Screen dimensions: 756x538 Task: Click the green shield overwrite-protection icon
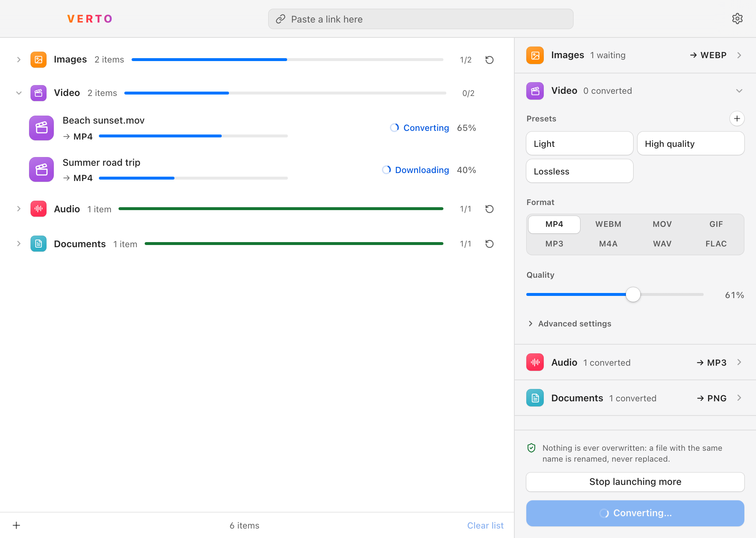pos(531,448)
